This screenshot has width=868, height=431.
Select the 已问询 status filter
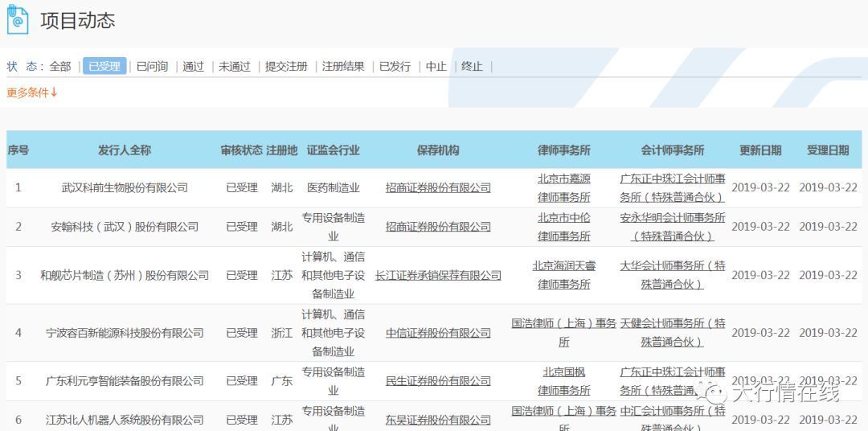(152, 67)
